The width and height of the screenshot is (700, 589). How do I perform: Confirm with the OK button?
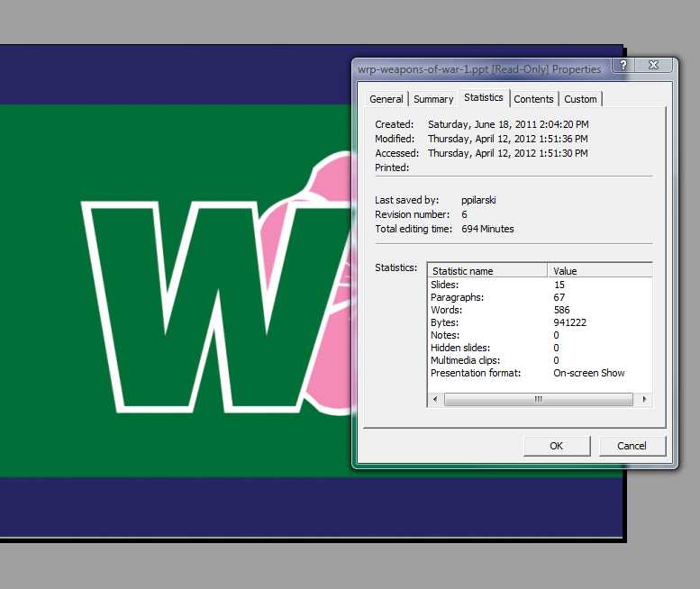click(556, 446)
